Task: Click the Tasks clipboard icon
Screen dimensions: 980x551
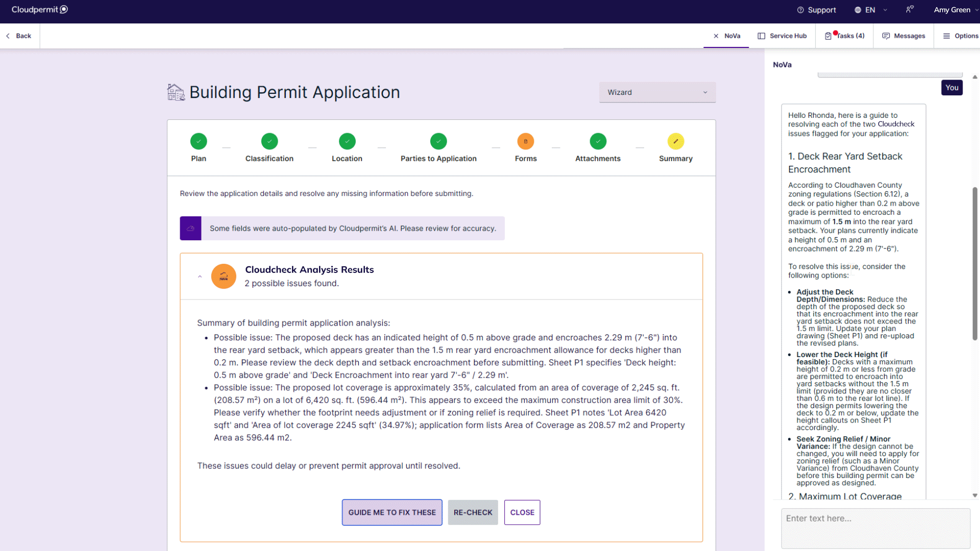Action: [828, 36]
